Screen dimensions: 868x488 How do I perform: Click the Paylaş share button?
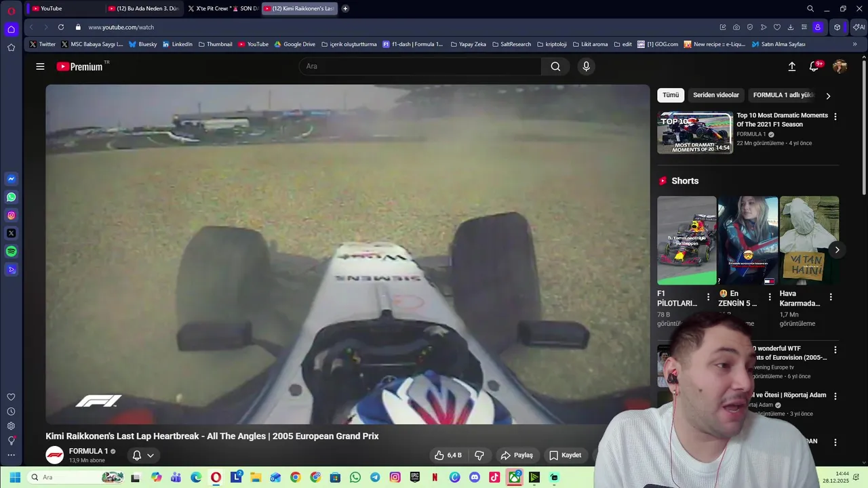[x=517, y=455]
